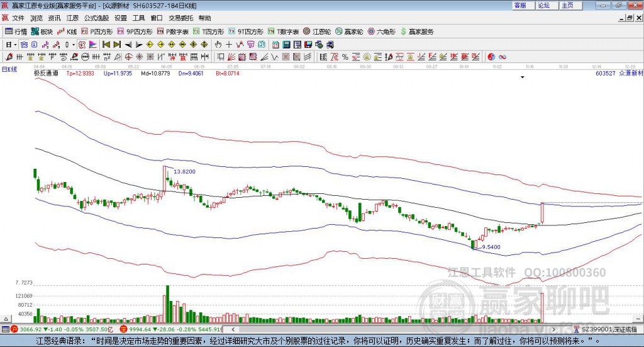Open the 赢家轮 wheel tool
This screenshot has width=644, height=347.
pyautogui.click(x=349, y=31)
